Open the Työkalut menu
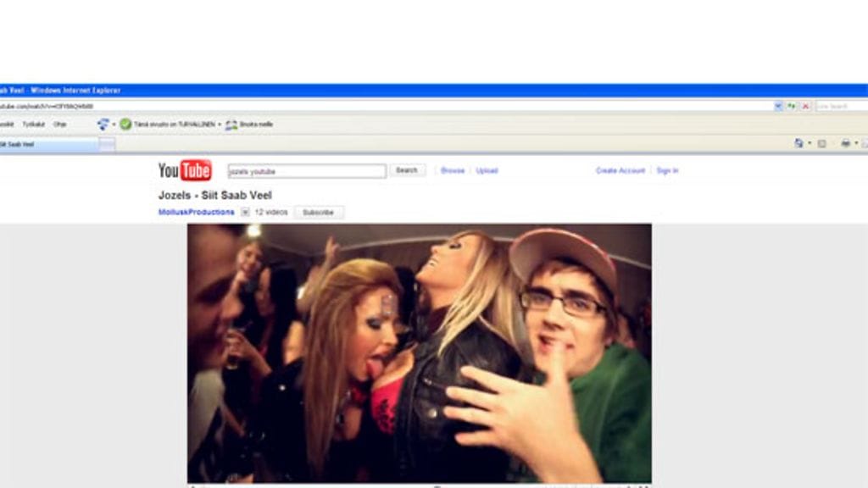The width and height of the screenshot is (868, 488). 34,125
